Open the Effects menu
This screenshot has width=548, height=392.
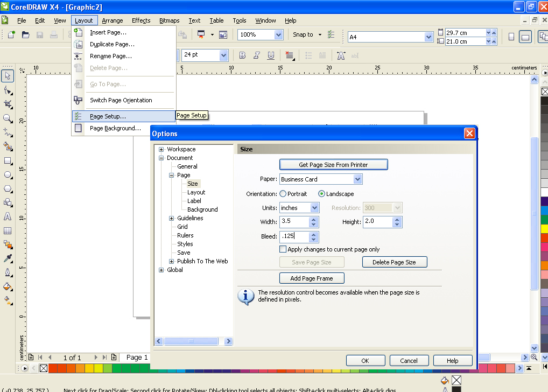pyautogui.click(x=141, y=20)
